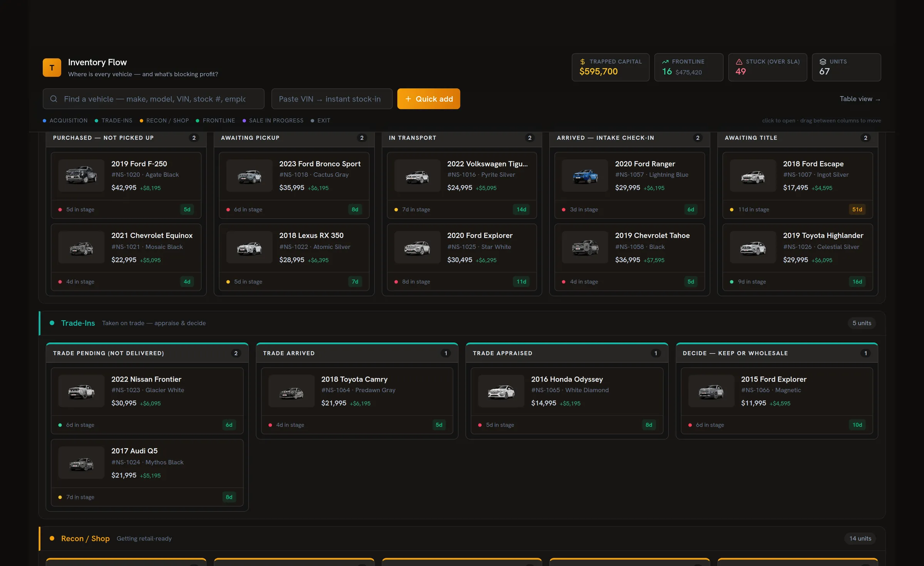The image size is (924, 566).
Task: Open the blue 2020 Ford Ranger thumbnail
Action: [585, 176]
